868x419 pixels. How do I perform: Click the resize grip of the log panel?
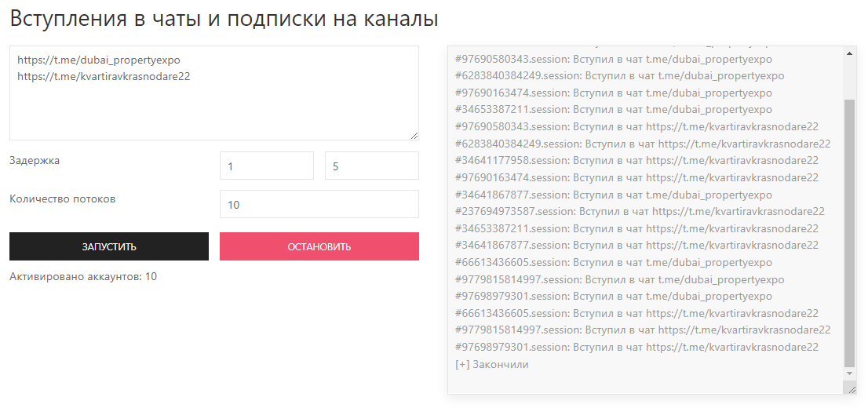[851, 388]
